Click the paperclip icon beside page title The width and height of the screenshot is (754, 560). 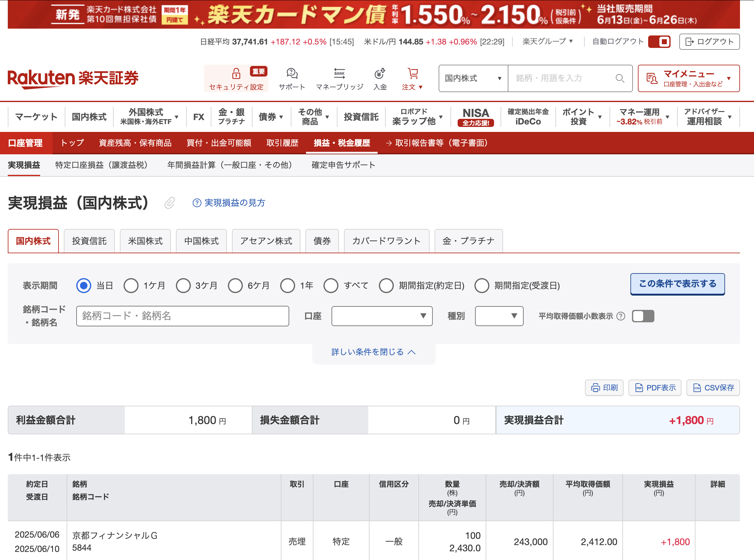(170, 203)
